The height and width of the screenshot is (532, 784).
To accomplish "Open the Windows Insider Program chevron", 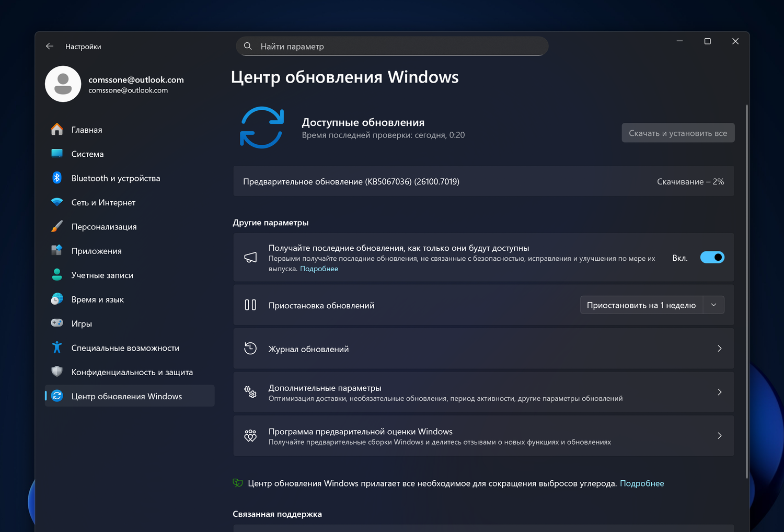I will pos(719,436).
